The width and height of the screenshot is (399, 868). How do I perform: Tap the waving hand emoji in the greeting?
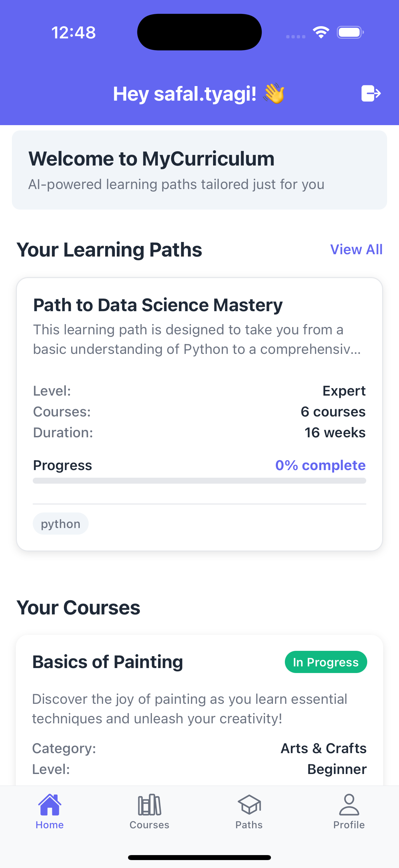pos(275,93)
